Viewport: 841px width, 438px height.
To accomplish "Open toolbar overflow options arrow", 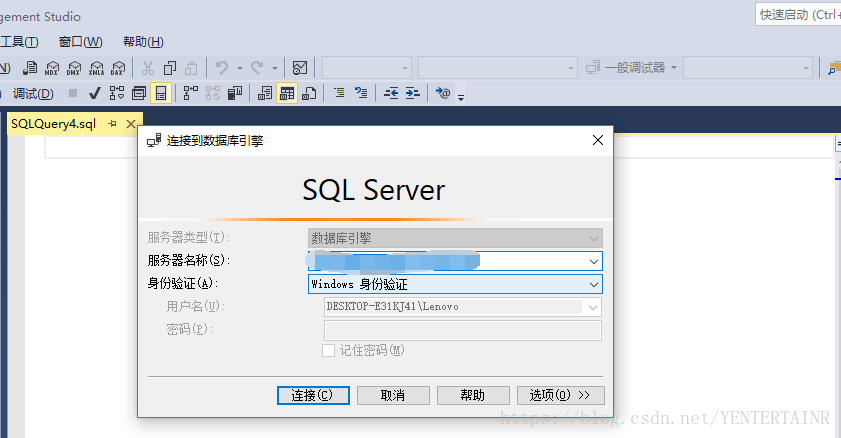I will pyautogui.click(x=461, y=97).
